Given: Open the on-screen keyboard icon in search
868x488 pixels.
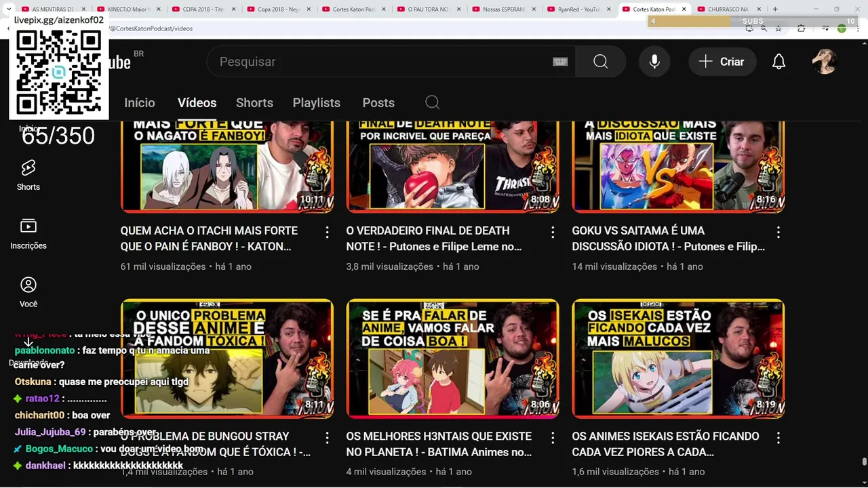Looking at the screenshot, I should point(560,62).
